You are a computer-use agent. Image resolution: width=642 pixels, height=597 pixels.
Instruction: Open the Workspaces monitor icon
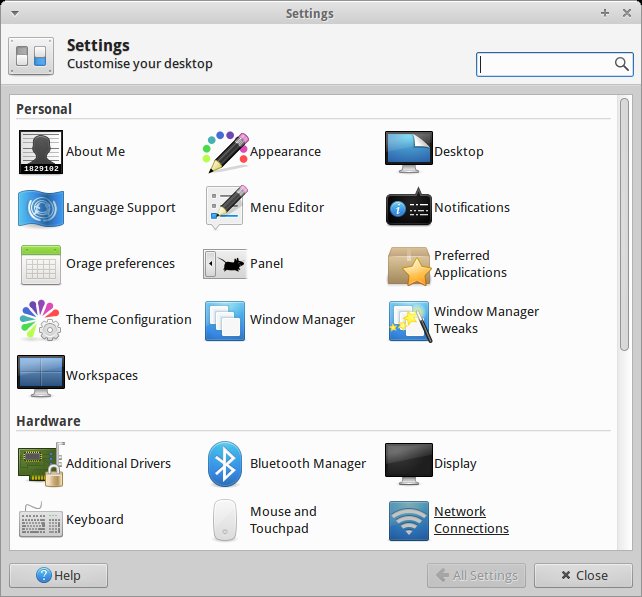click(41, 376)
